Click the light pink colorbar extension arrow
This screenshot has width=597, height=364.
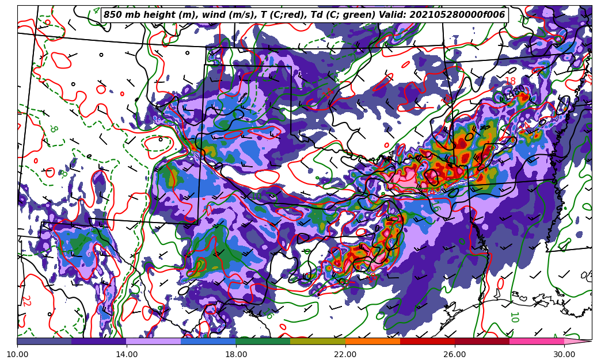(577, 341)
